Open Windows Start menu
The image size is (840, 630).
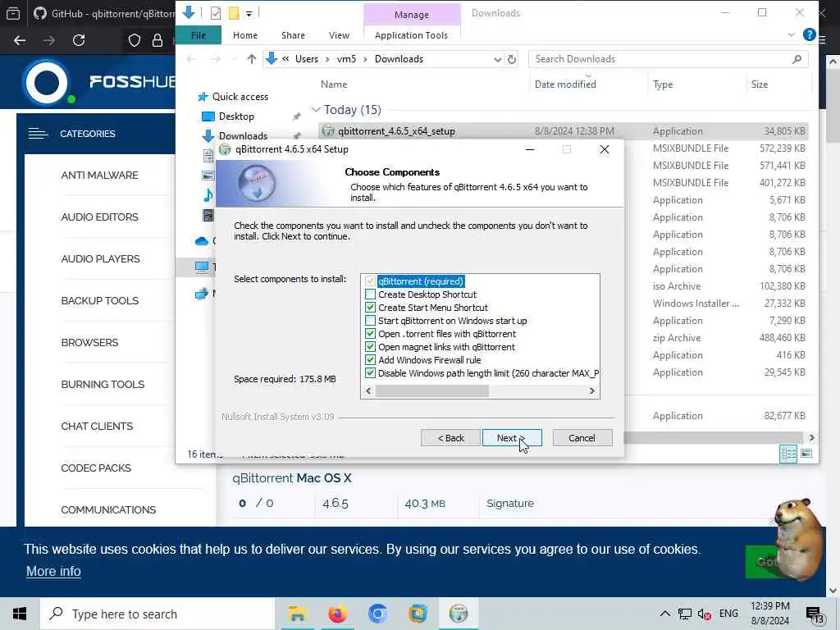[20, 614]
